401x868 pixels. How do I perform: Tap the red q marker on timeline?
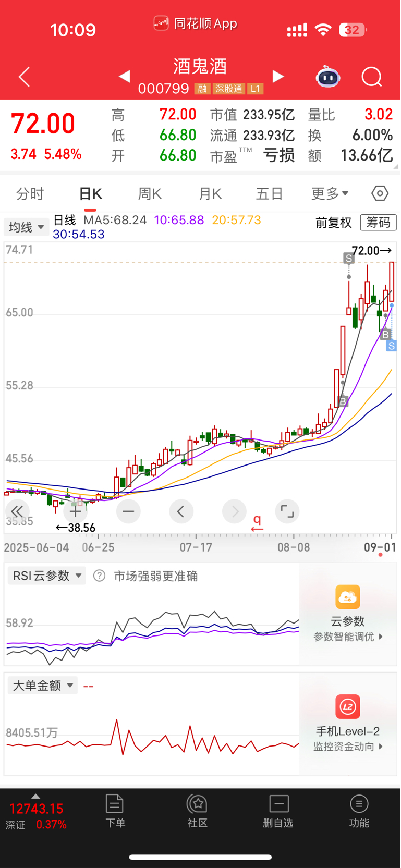point(257,523)
